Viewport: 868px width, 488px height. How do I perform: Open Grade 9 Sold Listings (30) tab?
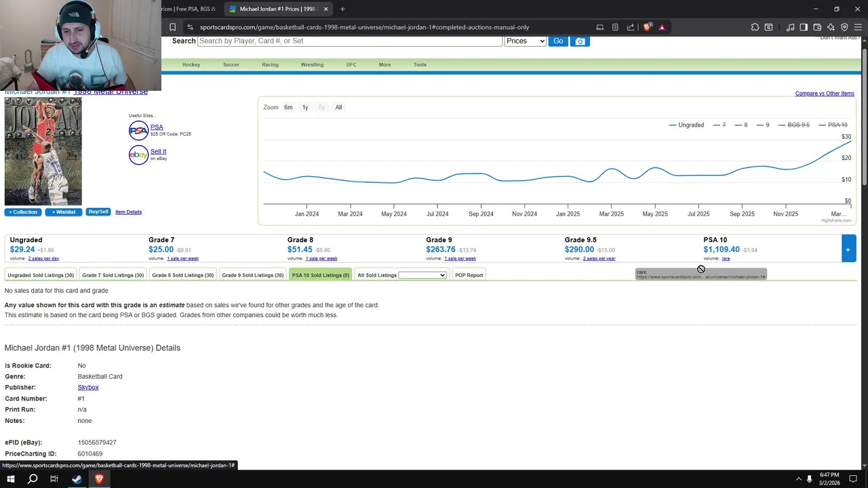(x=253, y=275)
